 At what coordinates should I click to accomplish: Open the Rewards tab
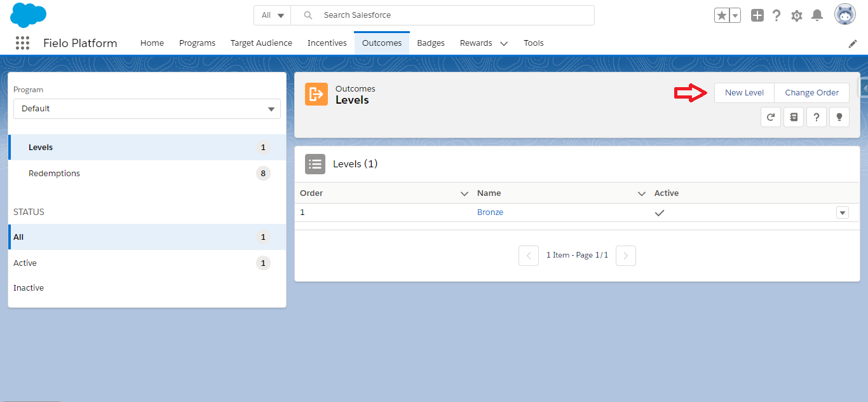coord(476,43)
